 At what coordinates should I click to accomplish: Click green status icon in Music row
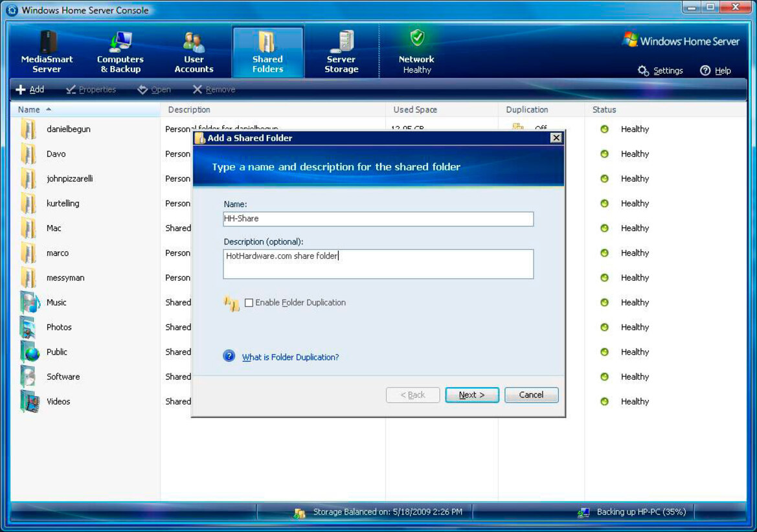(x=604, y=302)
